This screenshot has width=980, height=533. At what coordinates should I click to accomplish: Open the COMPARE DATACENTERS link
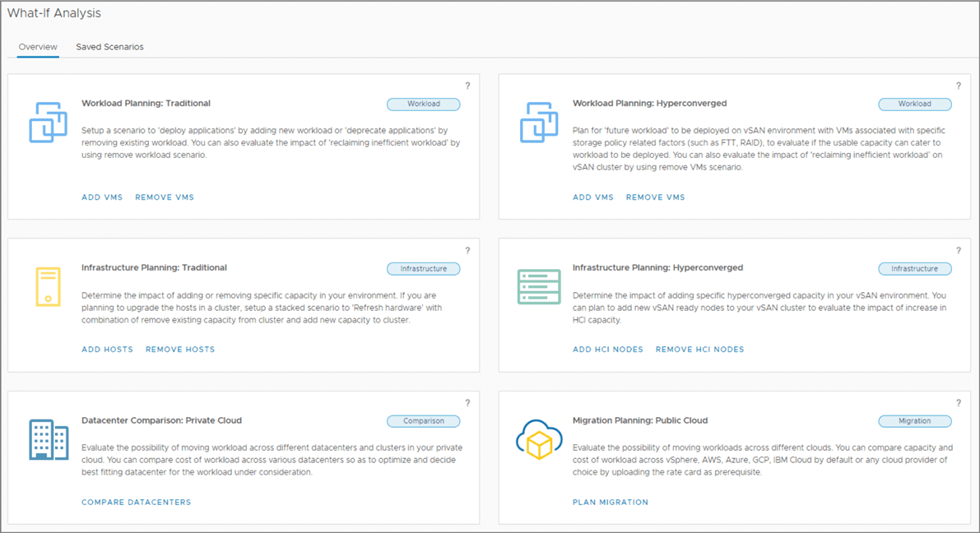(x=136, y=503)
